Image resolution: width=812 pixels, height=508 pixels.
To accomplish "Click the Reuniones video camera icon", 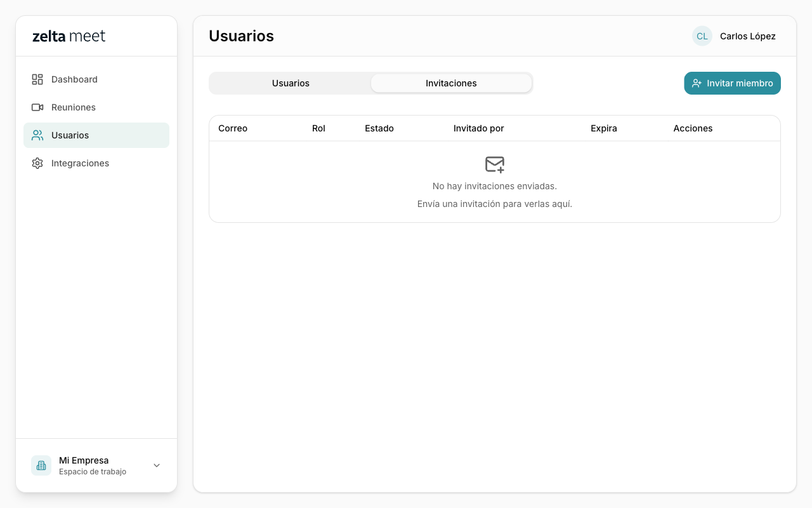I will tap(37, 107).
